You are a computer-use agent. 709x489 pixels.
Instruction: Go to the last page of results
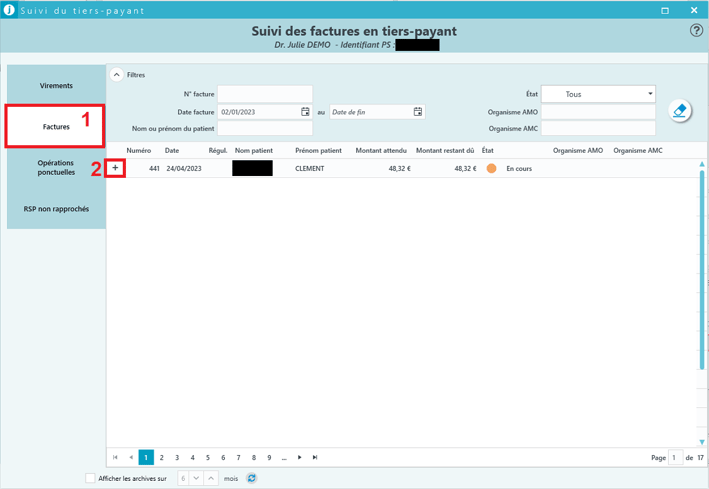click(315, 457)
